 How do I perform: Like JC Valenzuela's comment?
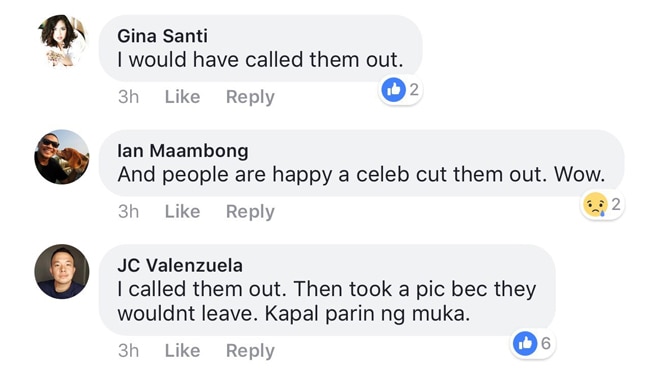[x=182, y=351]
